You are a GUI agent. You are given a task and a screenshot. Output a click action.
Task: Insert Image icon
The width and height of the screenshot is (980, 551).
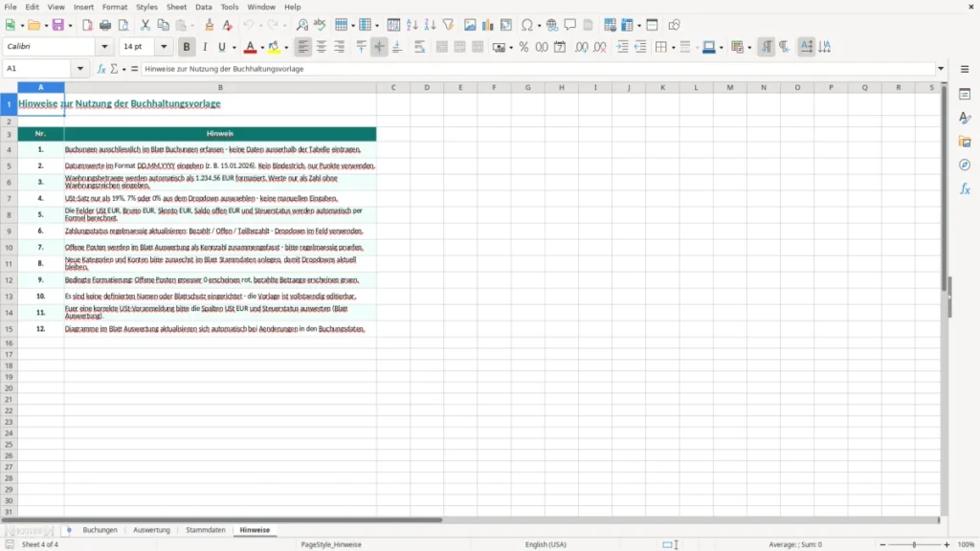click(470, 25)
